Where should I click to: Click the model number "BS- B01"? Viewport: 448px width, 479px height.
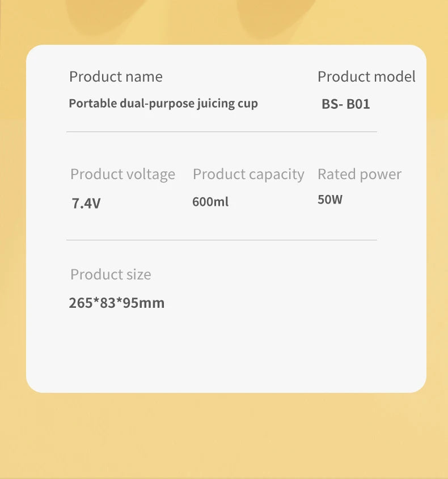click(345, 104)
